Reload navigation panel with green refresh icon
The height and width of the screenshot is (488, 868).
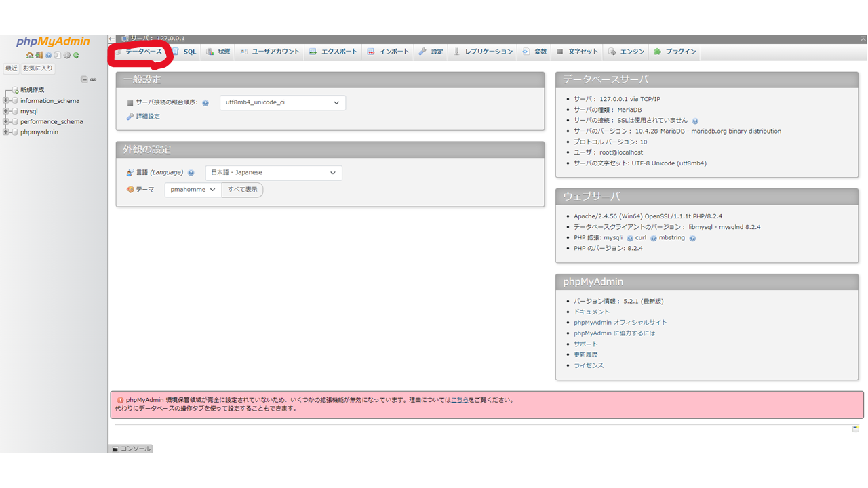pyautogui.click(x=76, y=55)
